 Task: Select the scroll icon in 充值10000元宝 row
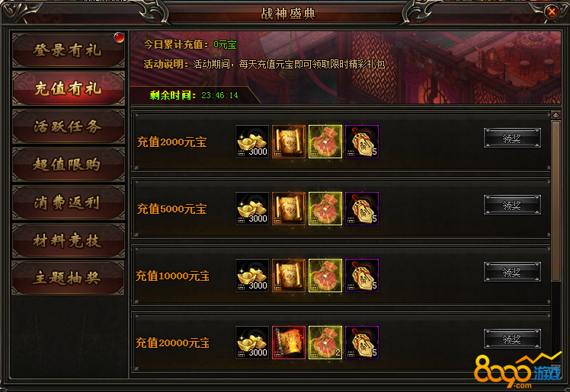(x=289, y=276)
